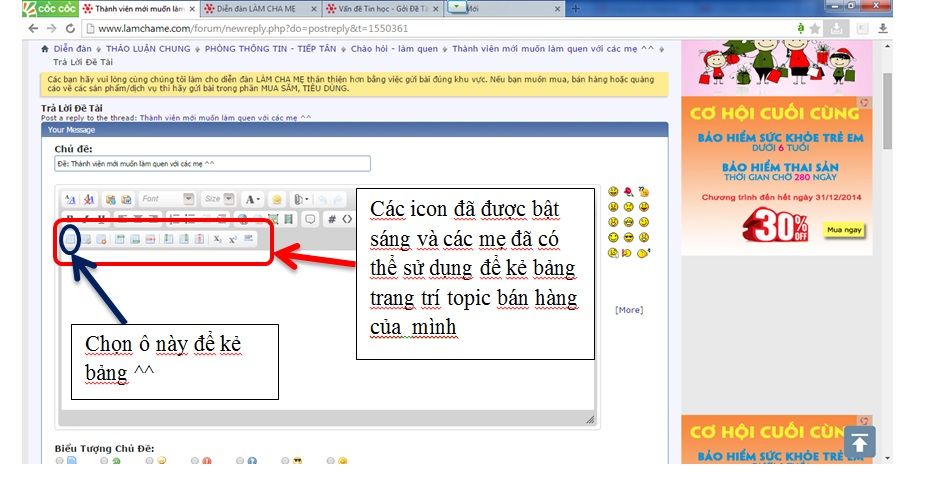Click the Chủ đề title input field
The image size is (929, 487).
(212, 164)
